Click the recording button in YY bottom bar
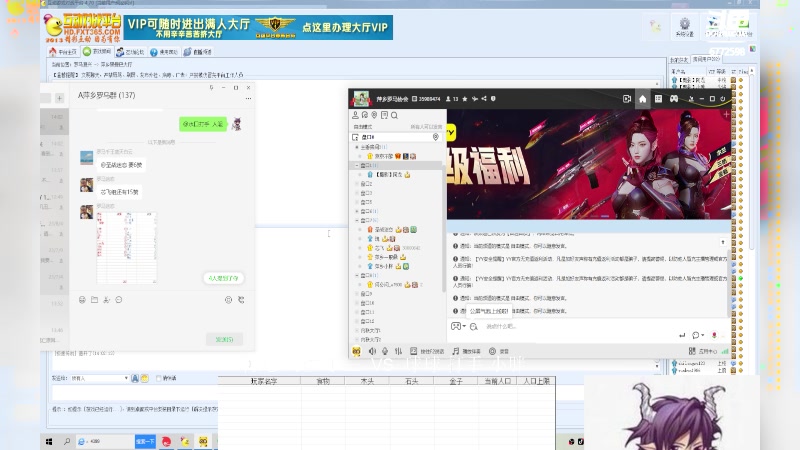This screenshot has width=800, height=450. pos(498,351)
